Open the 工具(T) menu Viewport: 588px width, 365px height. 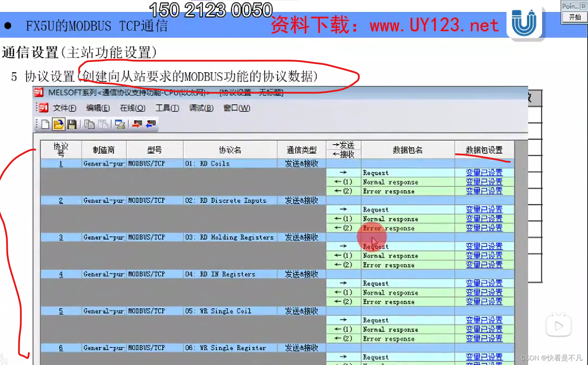coord(167,108)
